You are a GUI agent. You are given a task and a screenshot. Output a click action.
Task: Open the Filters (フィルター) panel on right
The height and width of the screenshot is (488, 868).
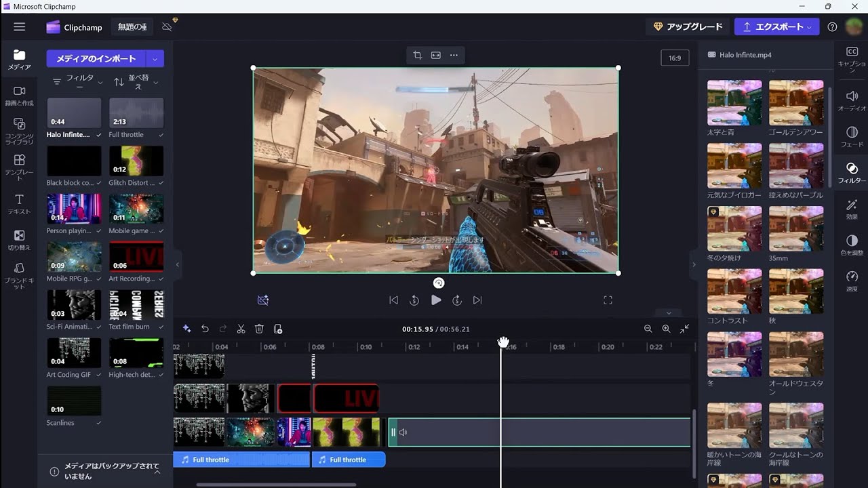(x=852, y=173)
